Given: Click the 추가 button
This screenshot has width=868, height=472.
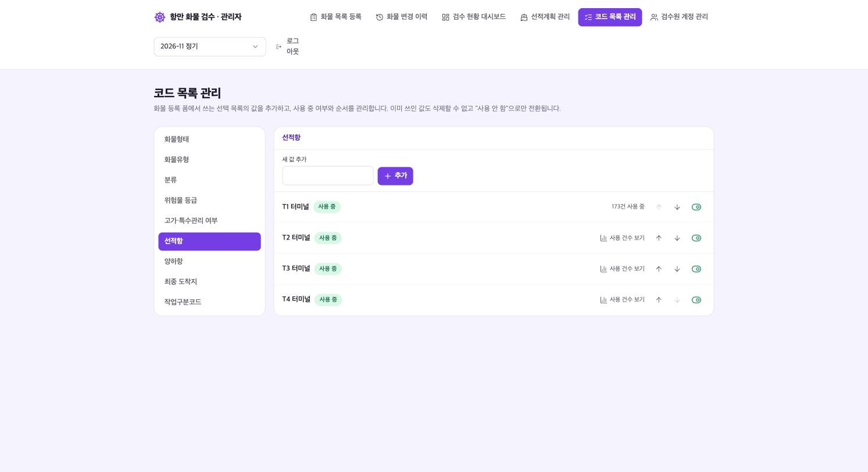Looking at the screenshot, I should coord(395,176).
